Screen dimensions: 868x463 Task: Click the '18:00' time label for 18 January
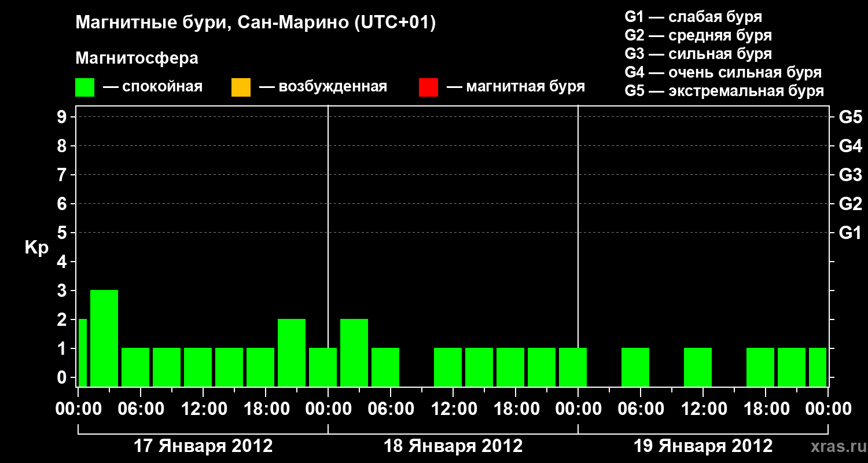(516, 409)
